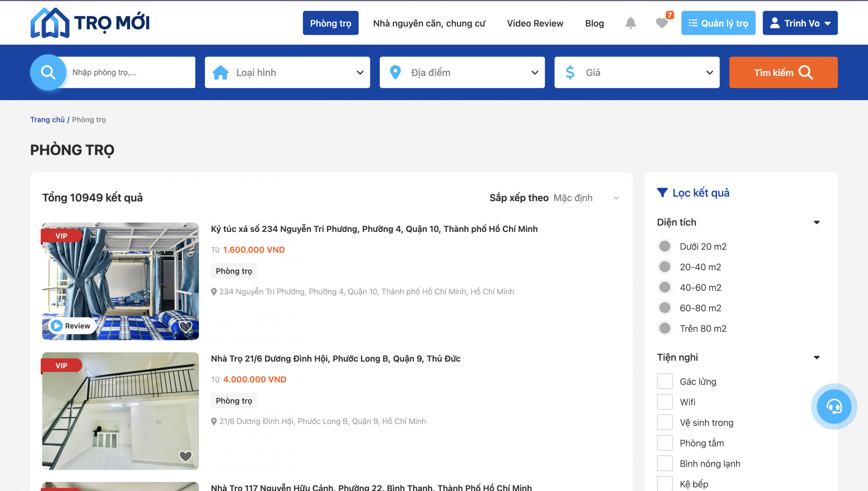Favorite the Ký túc xá 234 listing heart
This screenshot has width=868, height=491.
(186, 326)
